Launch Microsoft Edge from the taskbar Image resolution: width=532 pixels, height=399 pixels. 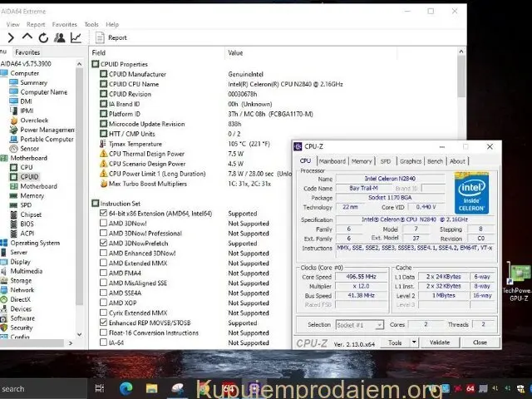pos(126,387)
